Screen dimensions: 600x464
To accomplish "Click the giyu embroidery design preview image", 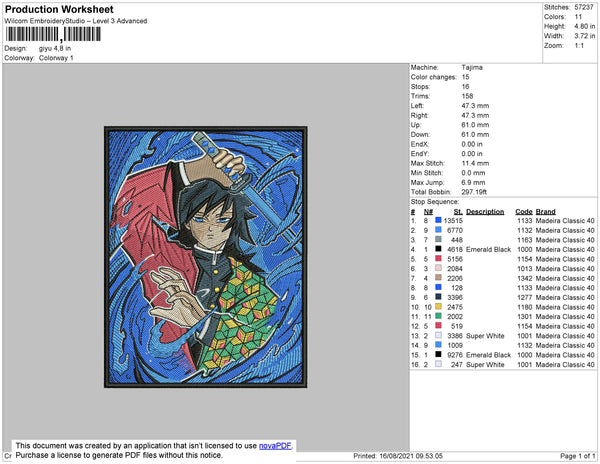I will [x=205, y=257].
